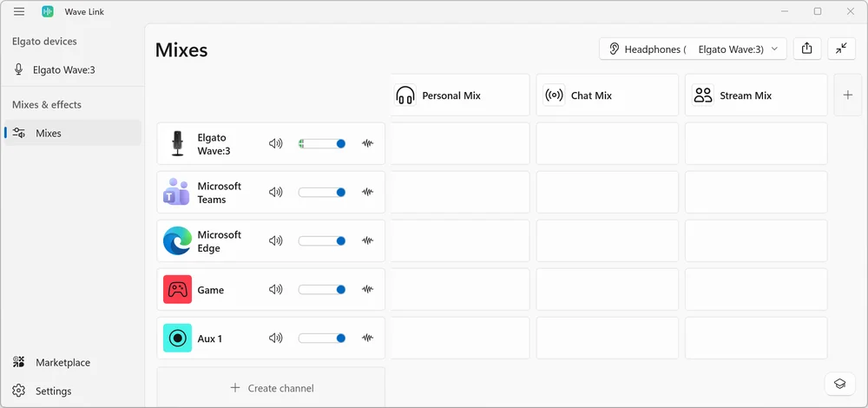Viewport: 868px width, 408px height.
Task: Click the layers icon button at bottom right
Action: 839,384
